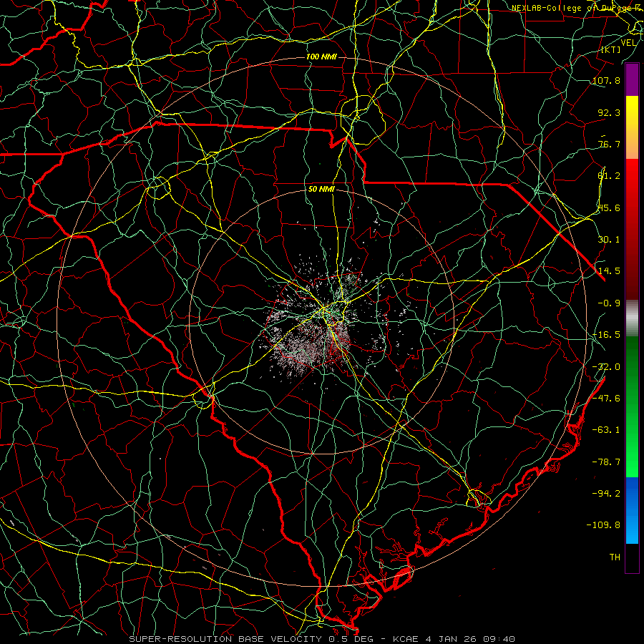This screenshot has width=644, height=644.
Task: Select the -32.0 legend value
Action: point(606,366)
